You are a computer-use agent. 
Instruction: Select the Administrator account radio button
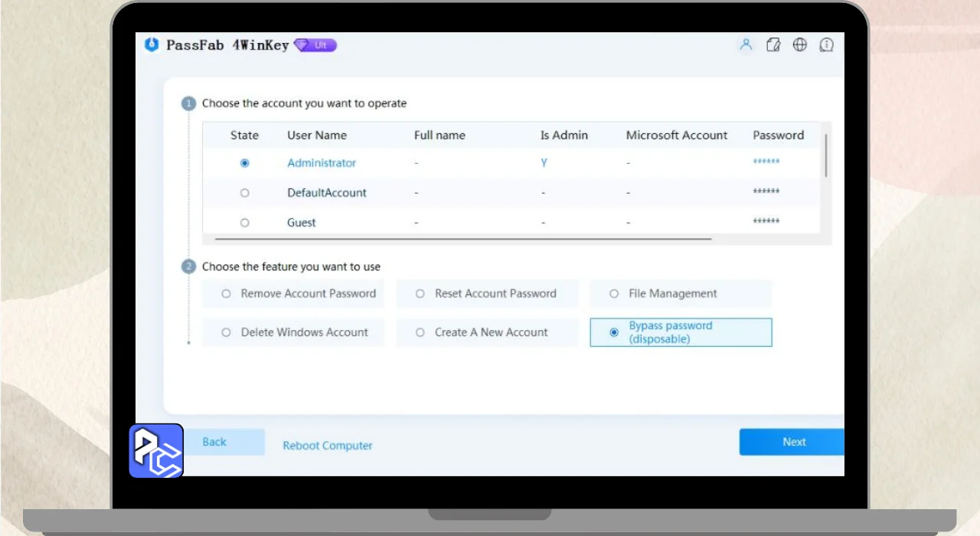click(245, 163)
